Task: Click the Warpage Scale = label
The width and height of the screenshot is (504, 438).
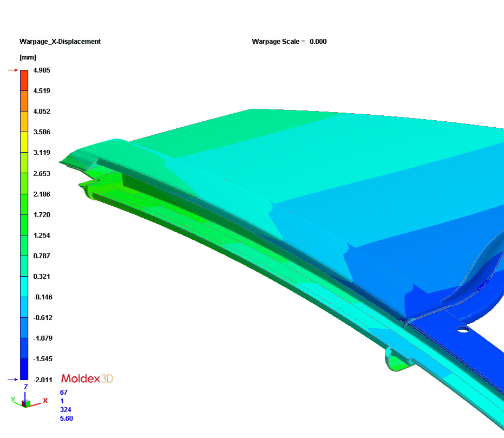Action: 278,42
